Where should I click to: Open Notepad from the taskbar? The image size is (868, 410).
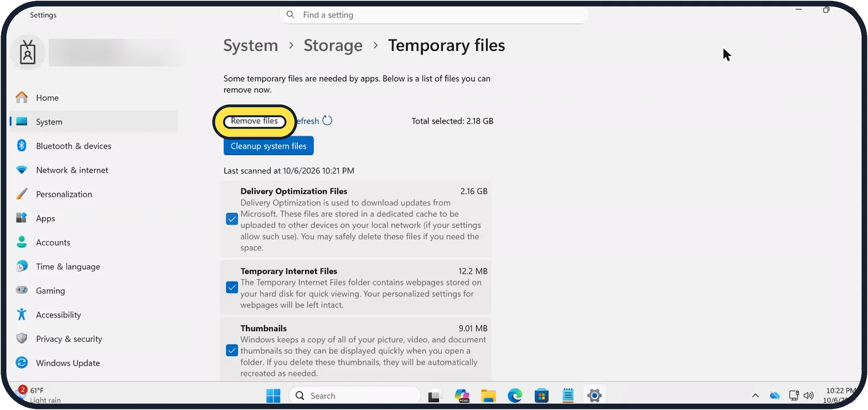tap(568, 396)
